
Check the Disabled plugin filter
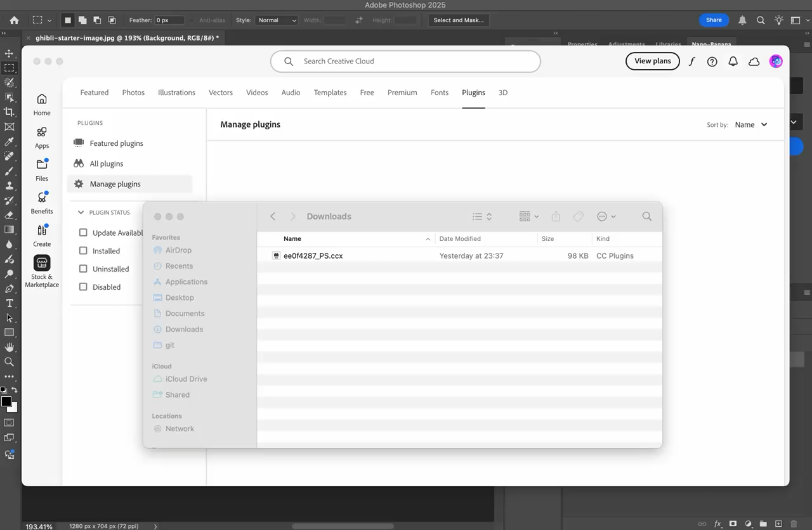click(83, 287)
